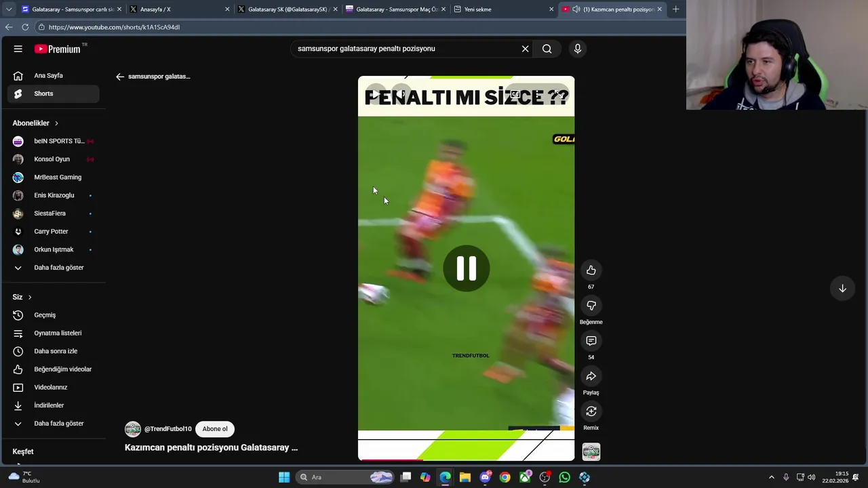This screenshot has width=868, height=488.
Task: Show hidden system tray icons chevron
Action: pos(771,477)
